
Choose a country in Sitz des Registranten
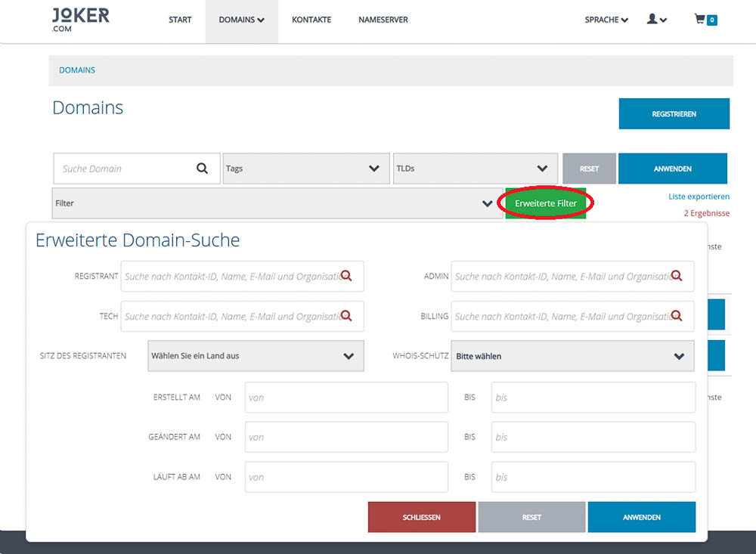click(x=256, y=355)
